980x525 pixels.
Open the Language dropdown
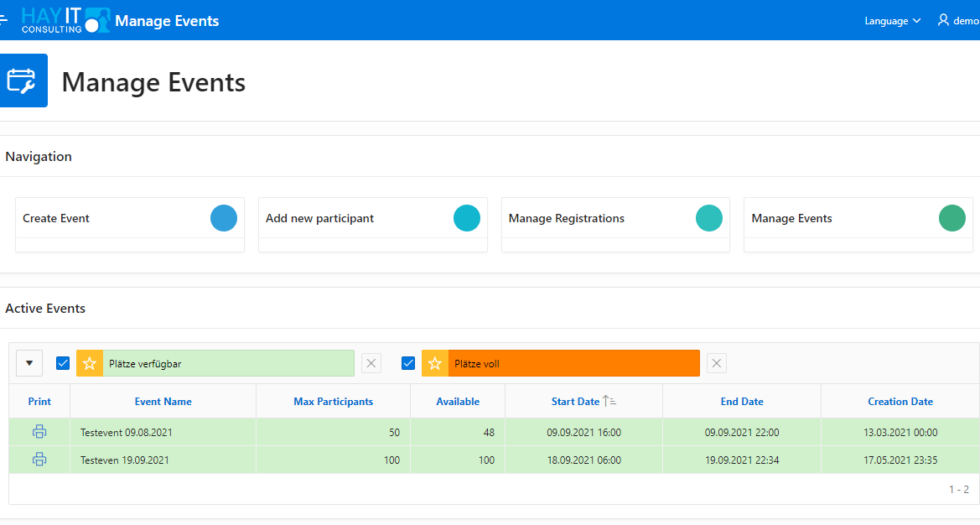pyautogui.click(x=892, y=21)
